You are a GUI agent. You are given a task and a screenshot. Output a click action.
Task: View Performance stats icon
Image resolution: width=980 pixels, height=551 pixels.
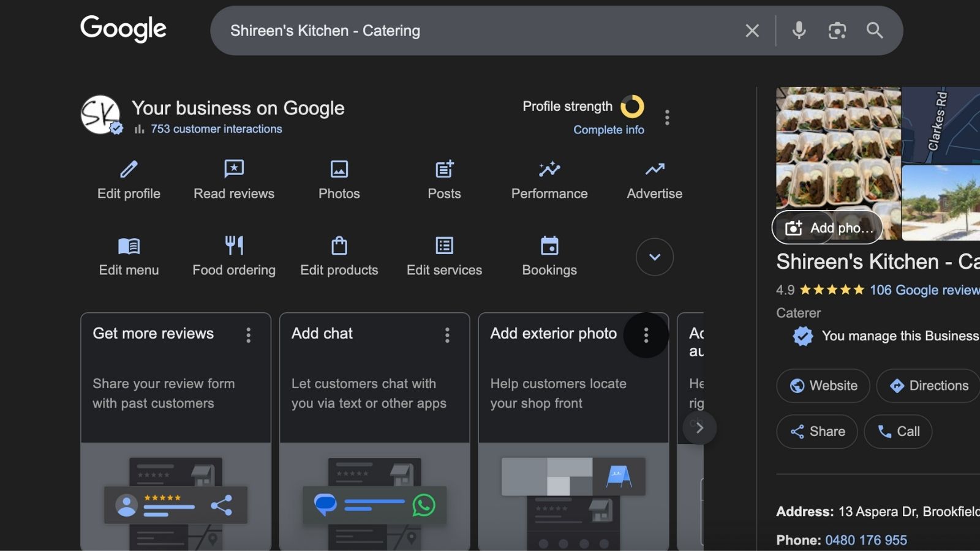(549, 169)
